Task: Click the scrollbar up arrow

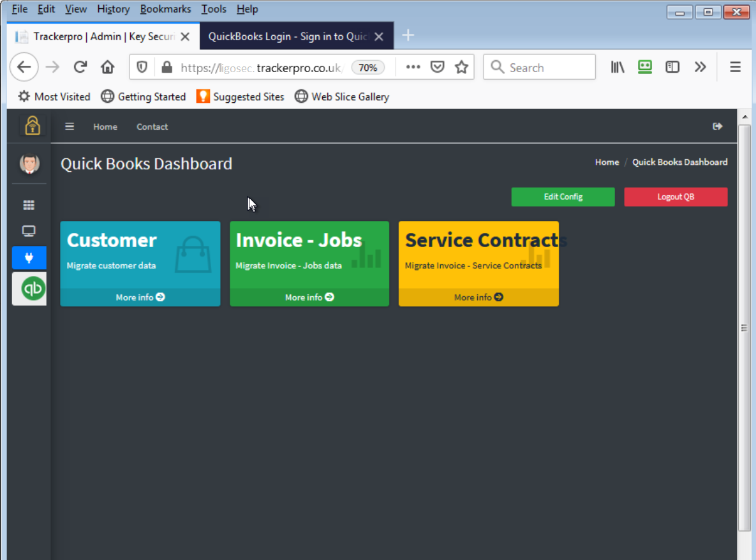Action: pos(745,117)
